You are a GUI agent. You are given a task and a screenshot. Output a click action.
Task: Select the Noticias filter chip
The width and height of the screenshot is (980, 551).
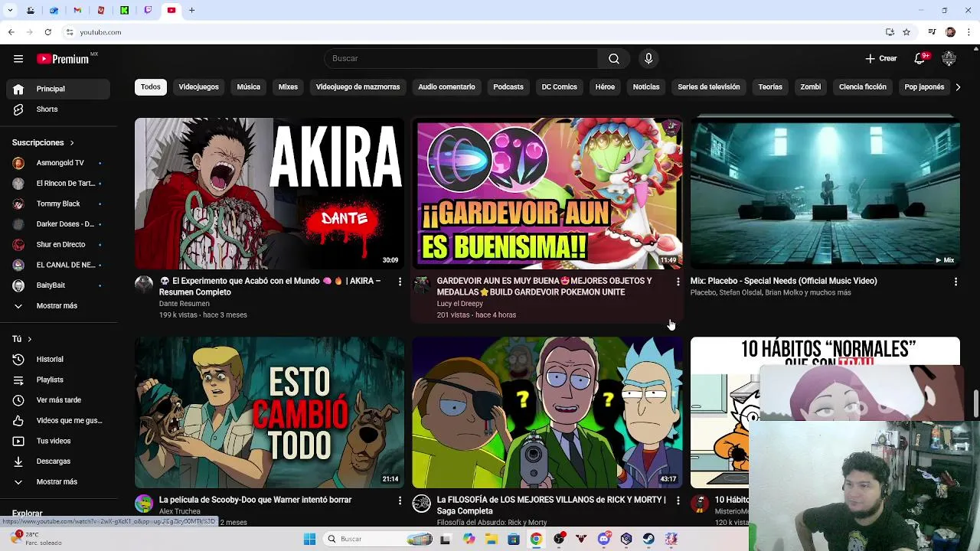tap(646, 87)
